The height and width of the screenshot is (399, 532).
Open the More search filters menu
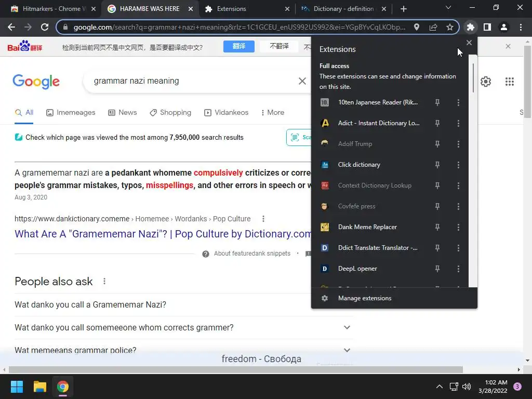[272, 113]
